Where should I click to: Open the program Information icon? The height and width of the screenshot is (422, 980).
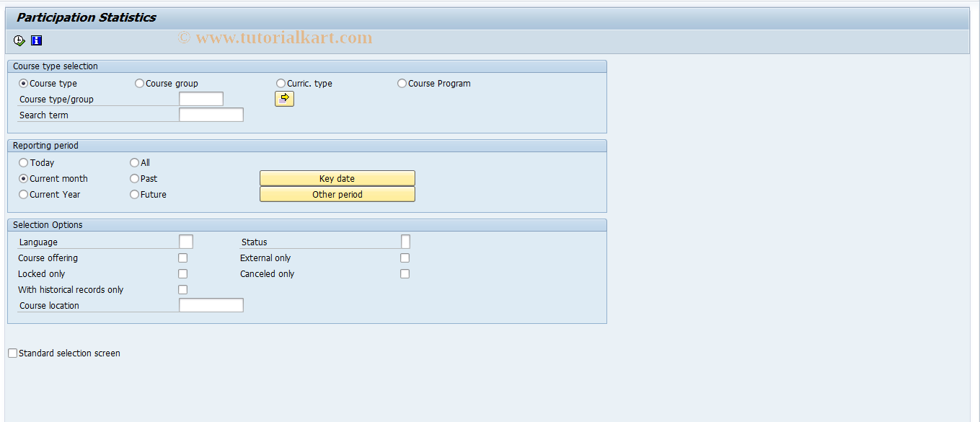coord(36,40)
